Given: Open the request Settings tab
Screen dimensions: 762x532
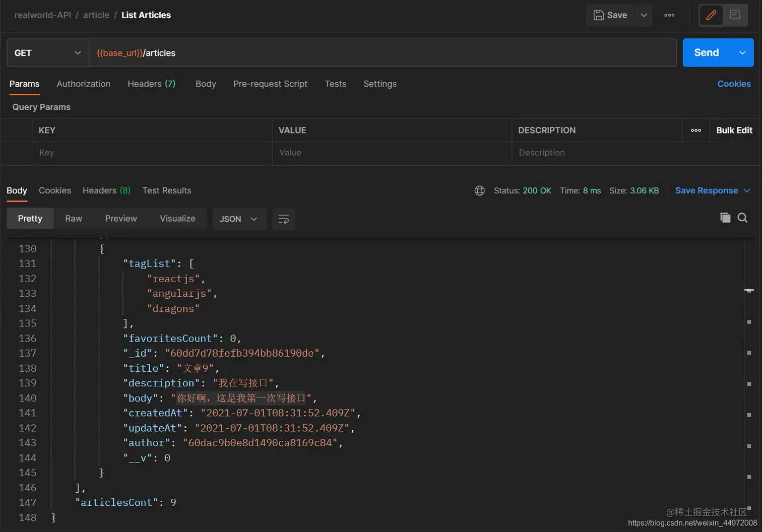Looking at the screenshot, I should (x=380, y=84).
